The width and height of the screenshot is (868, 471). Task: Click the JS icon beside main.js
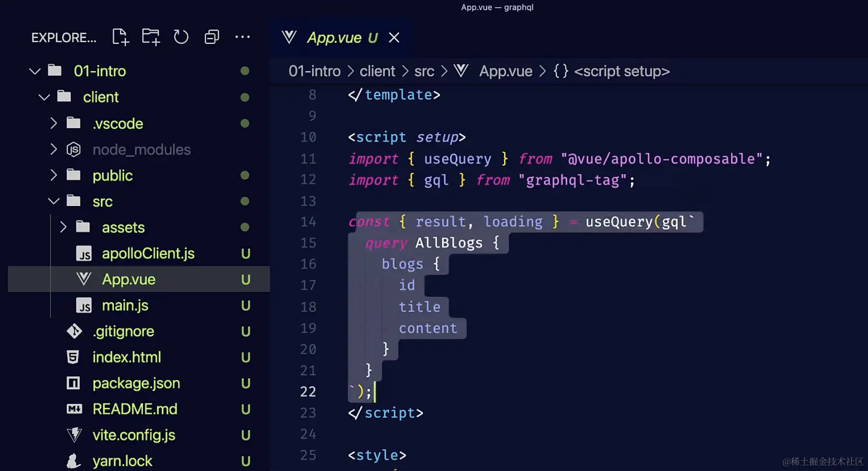84,305
